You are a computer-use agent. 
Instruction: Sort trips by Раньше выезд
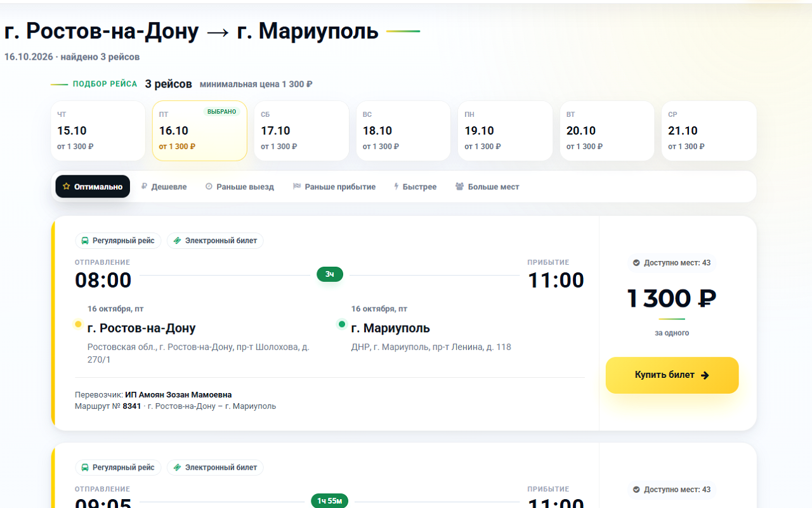click(x=240, y=187)
